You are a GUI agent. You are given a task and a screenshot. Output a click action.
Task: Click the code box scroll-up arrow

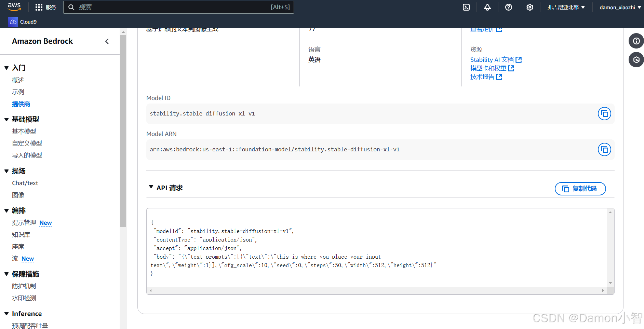pos(610,213)
